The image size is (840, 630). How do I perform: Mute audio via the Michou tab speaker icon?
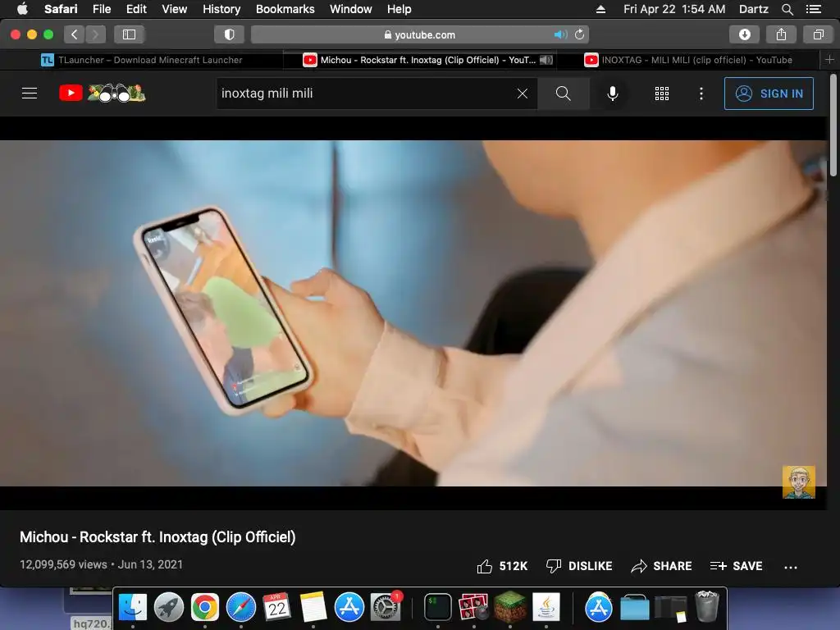[x=546, y=60]
